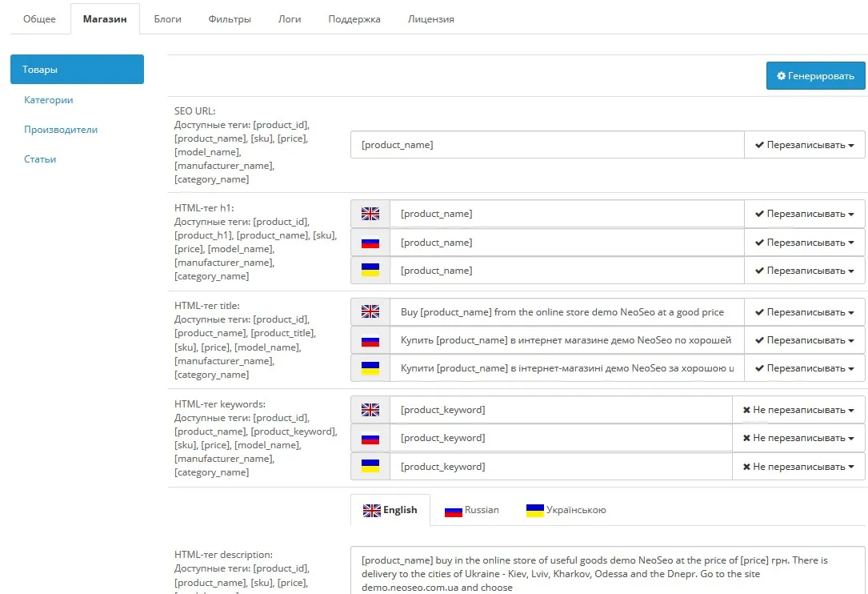Go to Категории in the sidebar
Screen dimensions: 868x594
click(49, 100)
